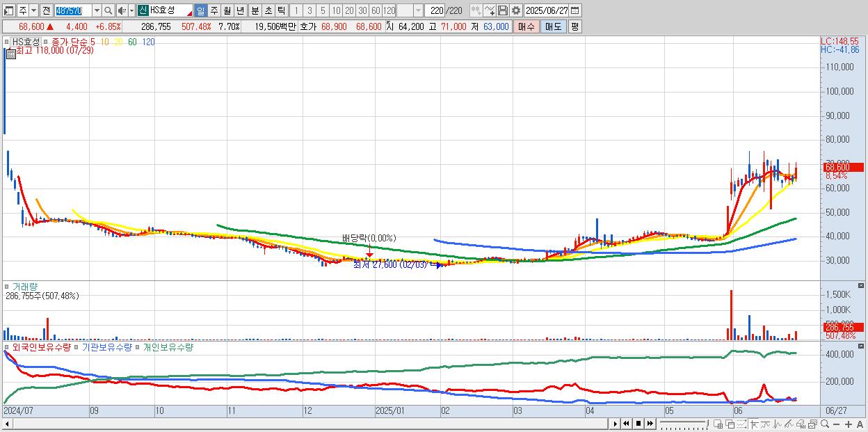The width and height of the screenshot is (868, 432).
Task: Close the investor holdings panel with its corner X
Action: click(x=861, y=346)
